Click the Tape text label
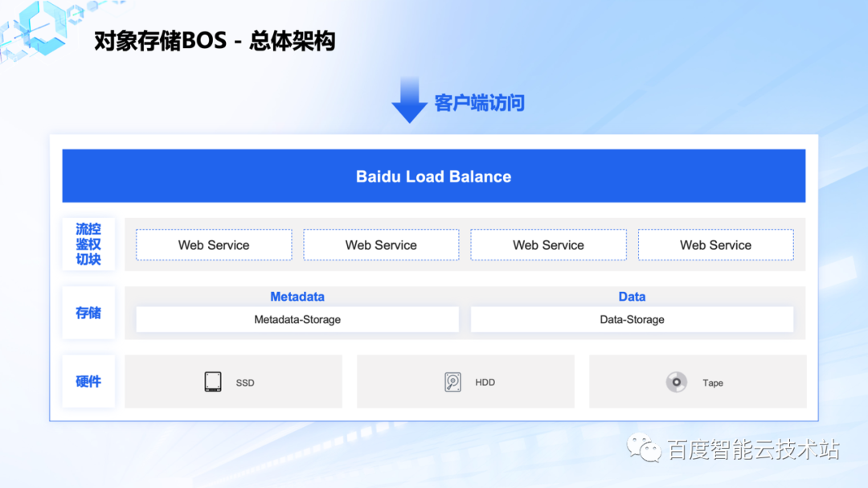Screen dimensions: 868x488 coord(713,383)
